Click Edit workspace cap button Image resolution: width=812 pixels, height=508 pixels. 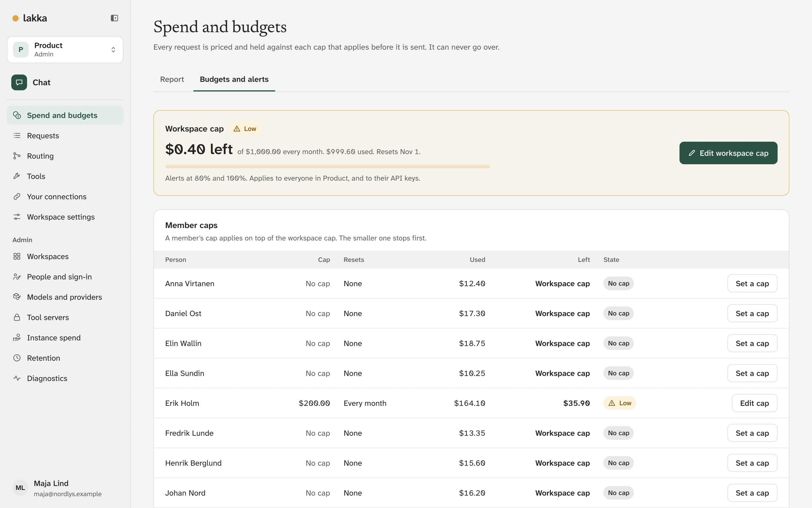(x=728, y=153)
